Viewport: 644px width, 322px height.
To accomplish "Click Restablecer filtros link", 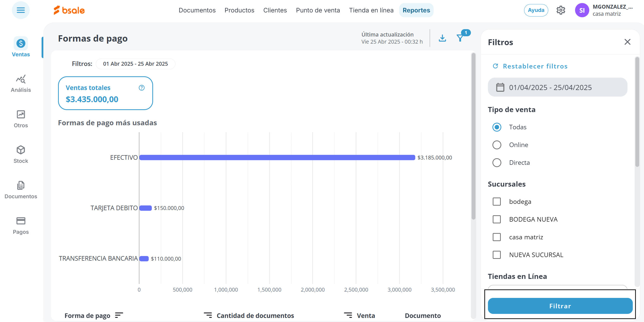I will 535,66.
